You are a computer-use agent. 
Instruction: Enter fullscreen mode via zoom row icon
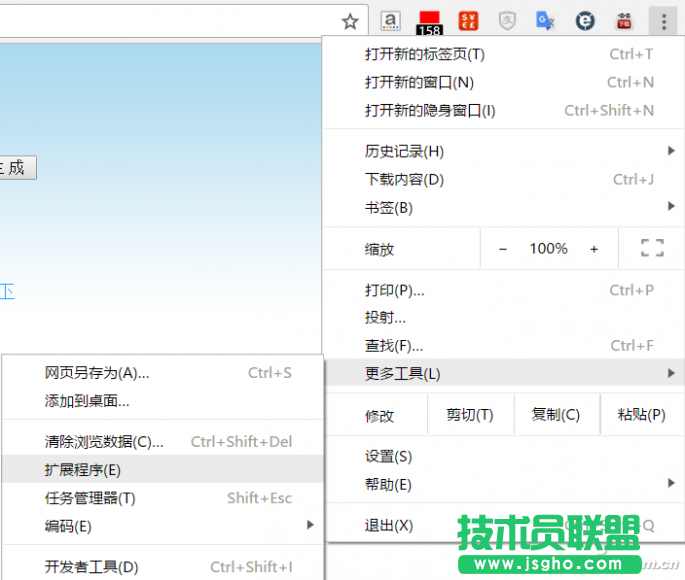coord(652,248)
